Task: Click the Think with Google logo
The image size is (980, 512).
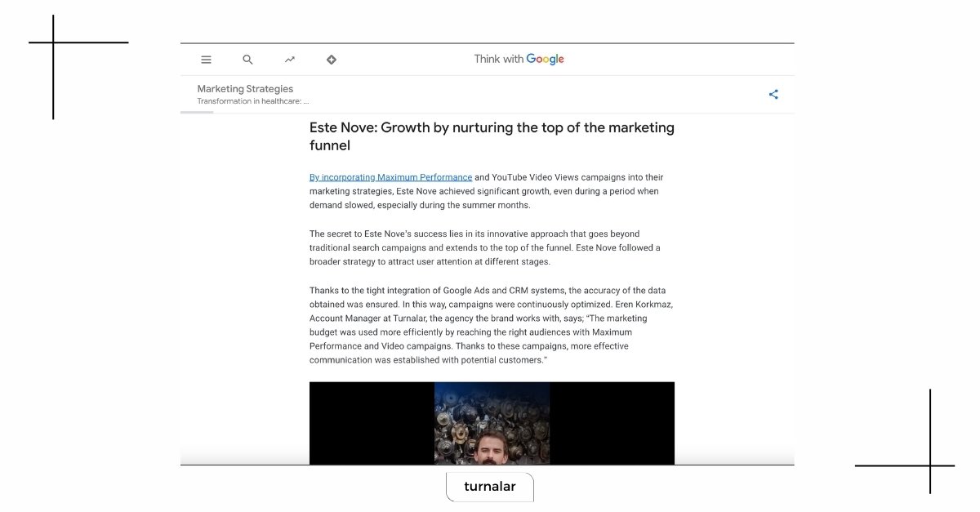Action: point(519,59)
